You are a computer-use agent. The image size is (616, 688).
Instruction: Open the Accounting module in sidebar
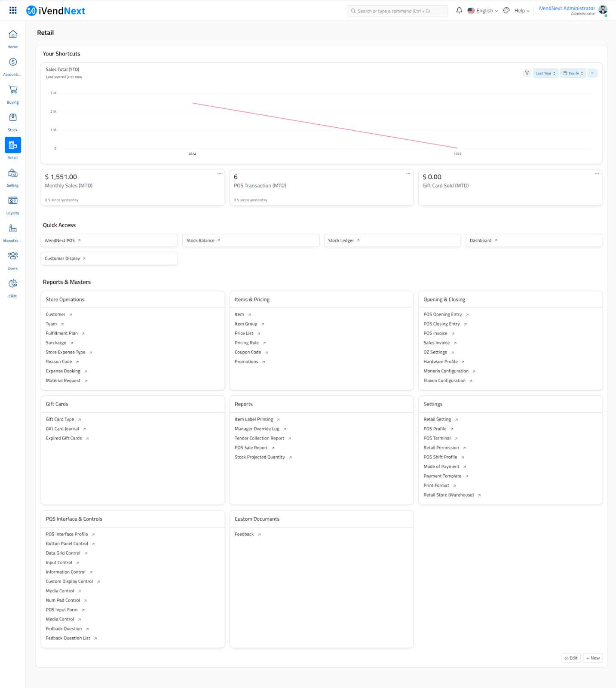pos(13,62)
